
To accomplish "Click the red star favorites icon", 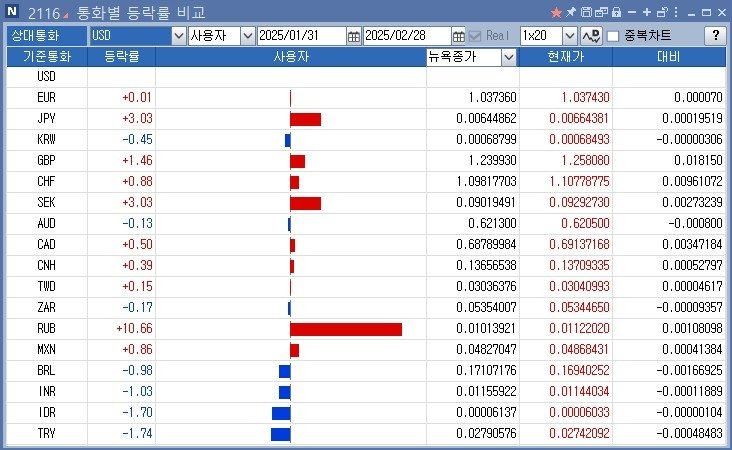I will click(x=557, y=12).
